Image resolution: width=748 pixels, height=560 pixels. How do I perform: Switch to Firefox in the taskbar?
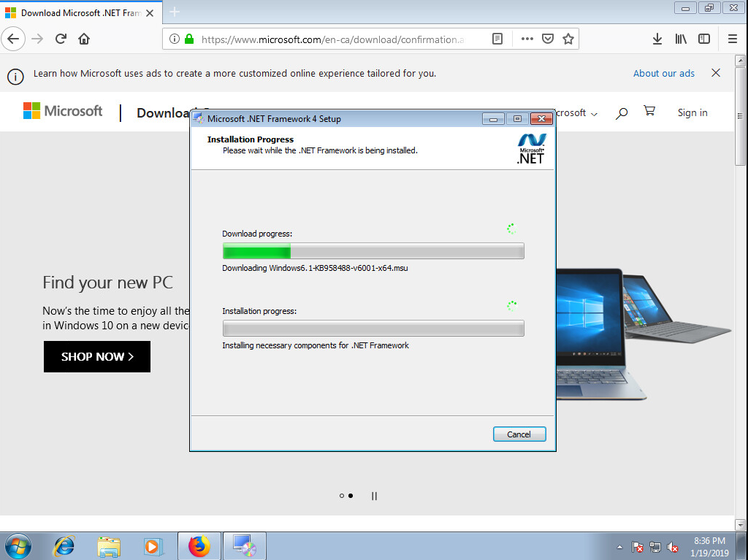coord(199,546)
